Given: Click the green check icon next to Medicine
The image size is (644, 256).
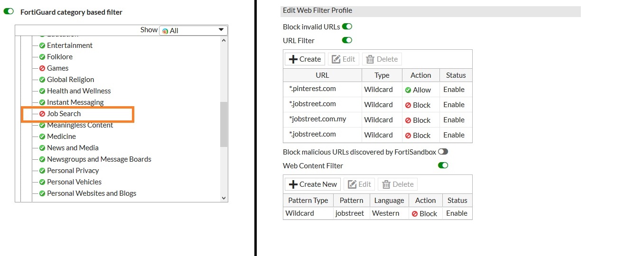Looking at the screenshot, I should [42, 137].
